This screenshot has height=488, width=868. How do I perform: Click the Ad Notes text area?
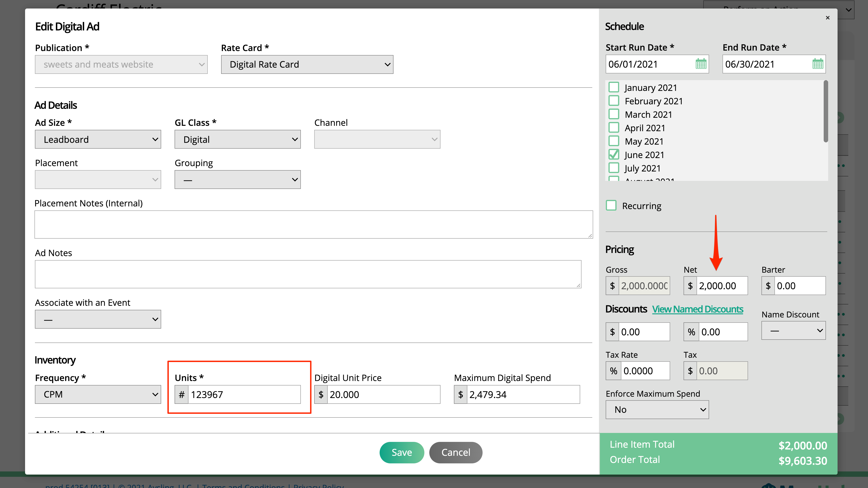point(308,274)
